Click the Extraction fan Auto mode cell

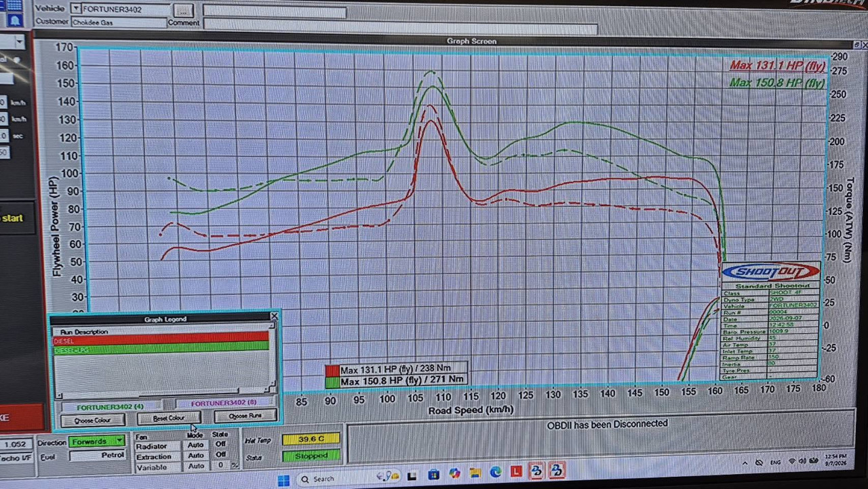click(195, 455)
